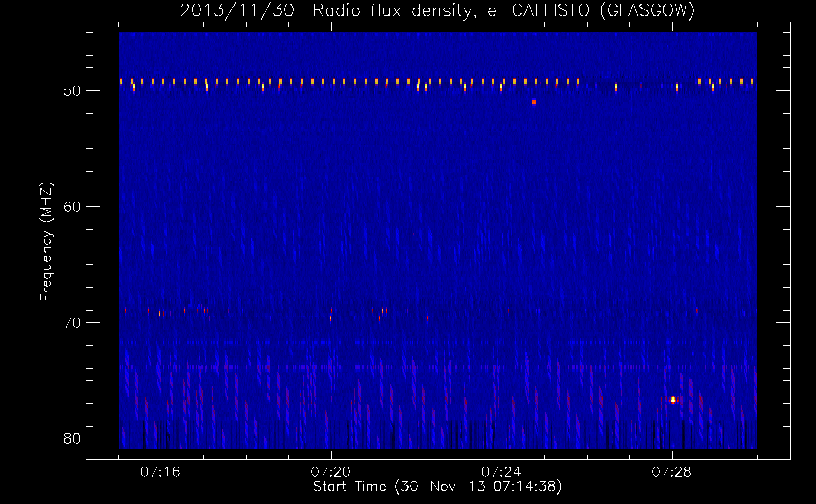This screenshot has width=816, height=504.
Task: Select the 'Frequency (MHZ)' axis label
Action: click(46, 242)
